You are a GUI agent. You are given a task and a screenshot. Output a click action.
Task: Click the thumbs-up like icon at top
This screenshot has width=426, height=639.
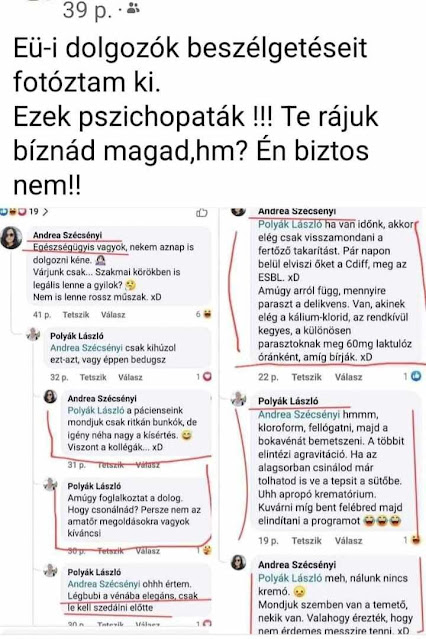pyautogui.click(x=202, y=213)
